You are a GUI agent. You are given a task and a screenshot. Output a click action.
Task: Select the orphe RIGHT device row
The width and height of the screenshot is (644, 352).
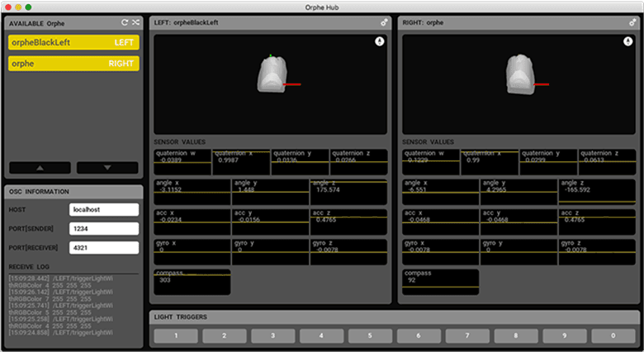[73, 64]
